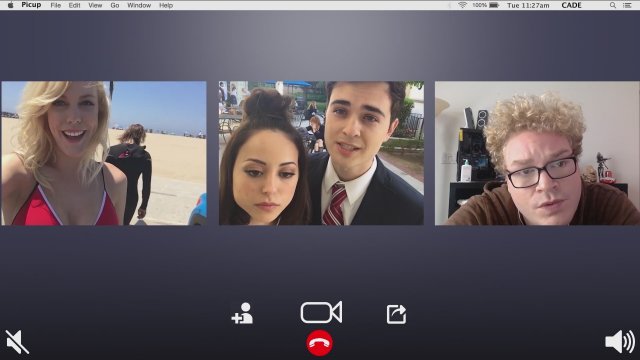Click the share screen icon
Viewport: 640px width, 360px height.
coord(396,314)
